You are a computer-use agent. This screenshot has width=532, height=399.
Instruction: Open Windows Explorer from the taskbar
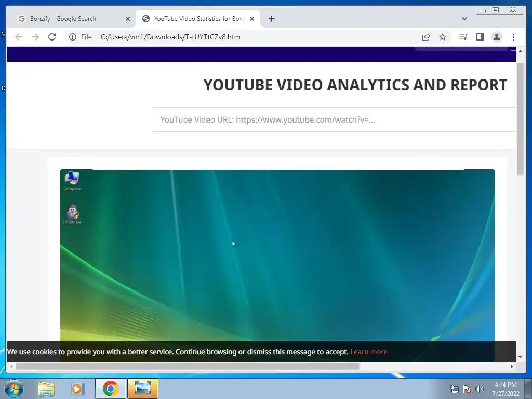point(46,389)
